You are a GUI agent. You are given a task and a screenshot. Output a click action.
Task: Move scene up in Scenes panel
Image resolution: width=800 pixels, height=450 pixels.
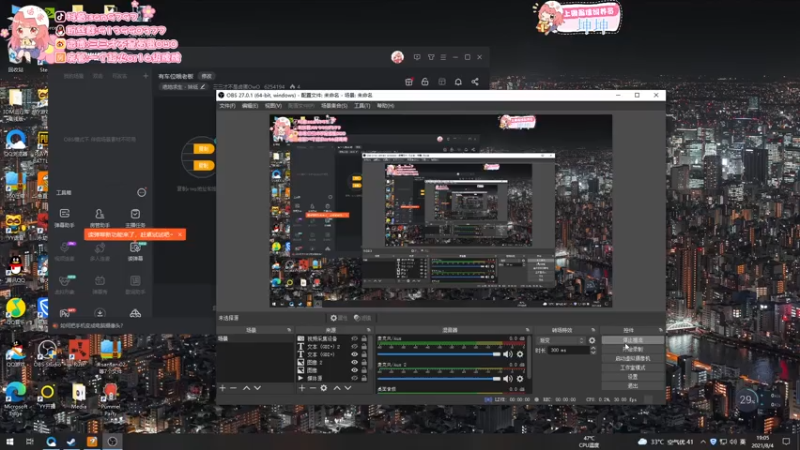pyautogui.click(x=246, y=388)
